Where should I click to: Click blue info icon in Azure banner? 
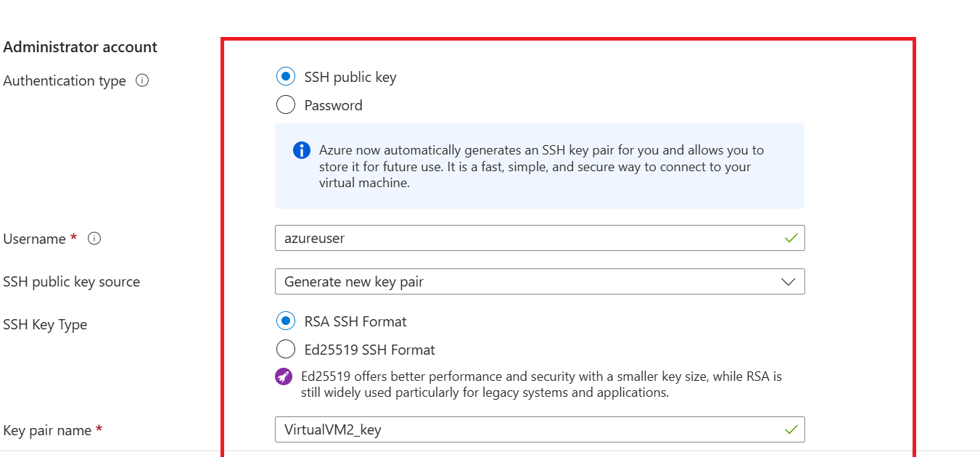tap(301, 150)
